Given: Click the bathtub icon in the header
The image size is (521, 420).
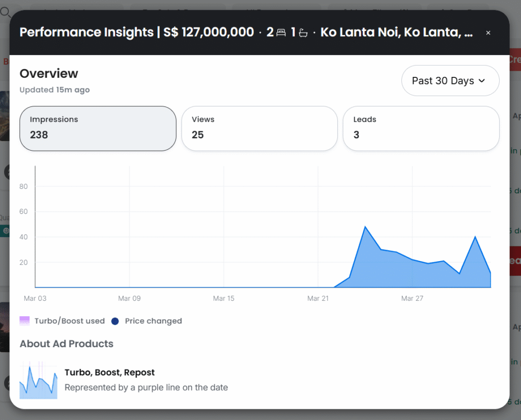Looking at the screenshot, I should click(303, 33).
